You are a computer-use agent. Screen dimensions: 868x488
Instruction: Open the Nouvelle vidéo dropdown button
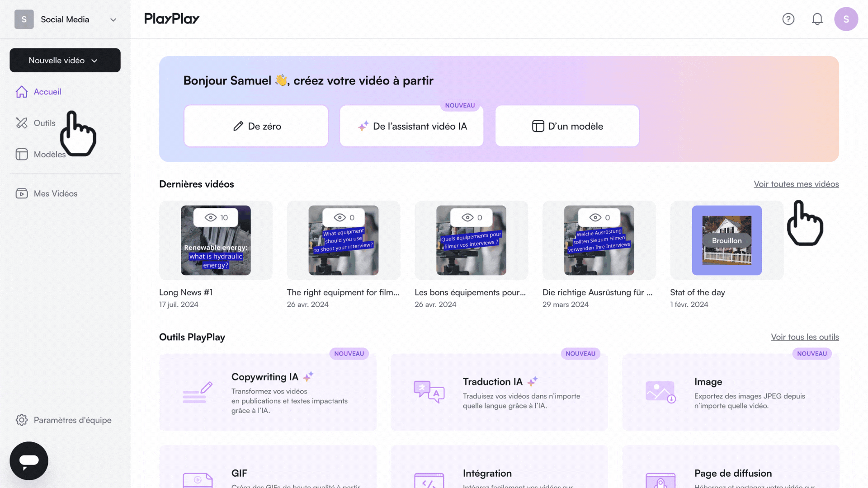click(65, 60)
